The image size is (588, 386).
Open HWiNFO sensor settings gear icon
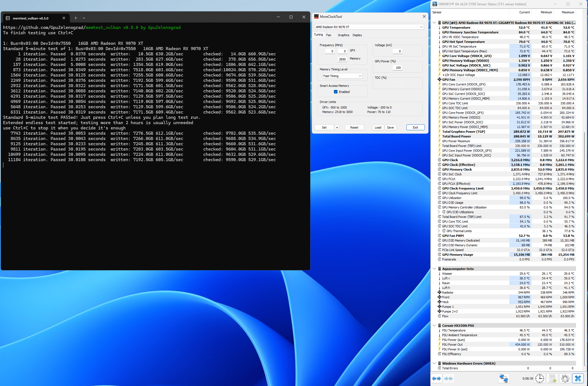click(565, 378)
